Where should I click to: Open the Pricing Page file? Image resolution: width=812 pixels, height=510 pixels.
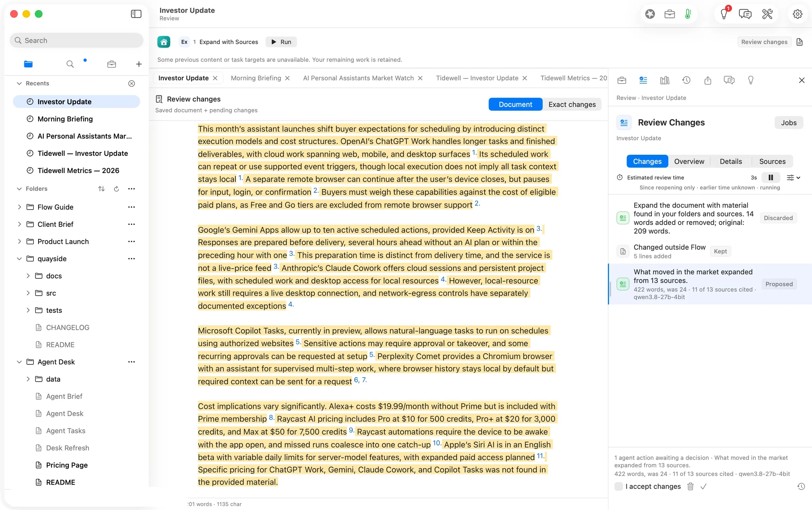click(x=67, y=465)
